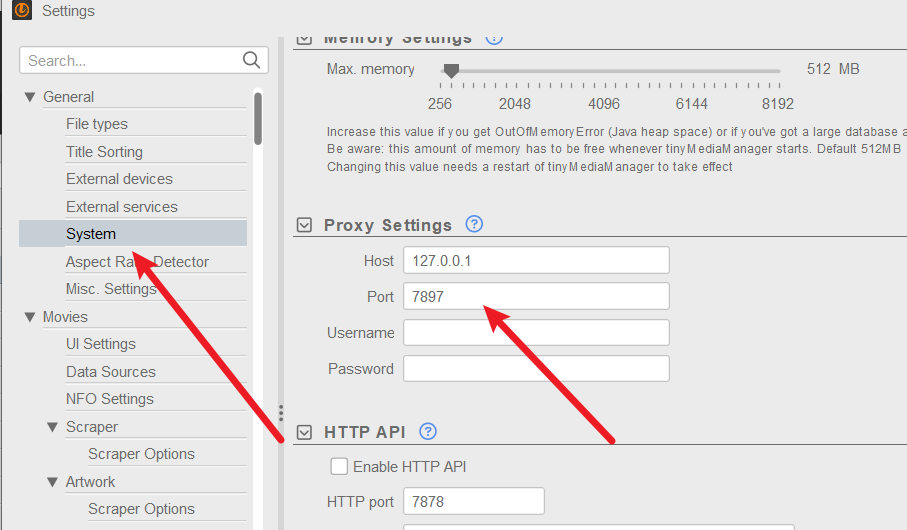Enable HTTP API checkbox

click(x=339, y=466)
